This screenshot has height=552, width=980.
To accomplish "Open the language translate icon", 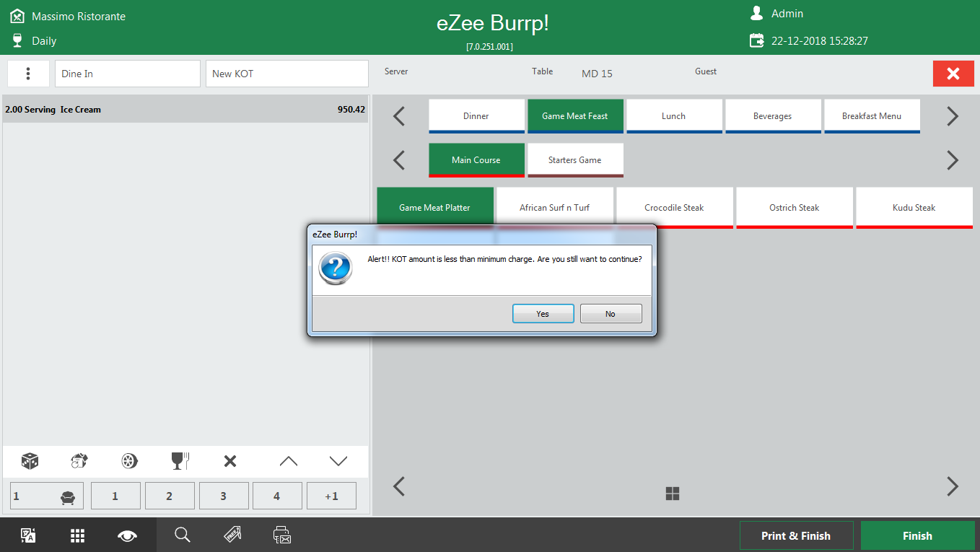I will tap(28, 535).
